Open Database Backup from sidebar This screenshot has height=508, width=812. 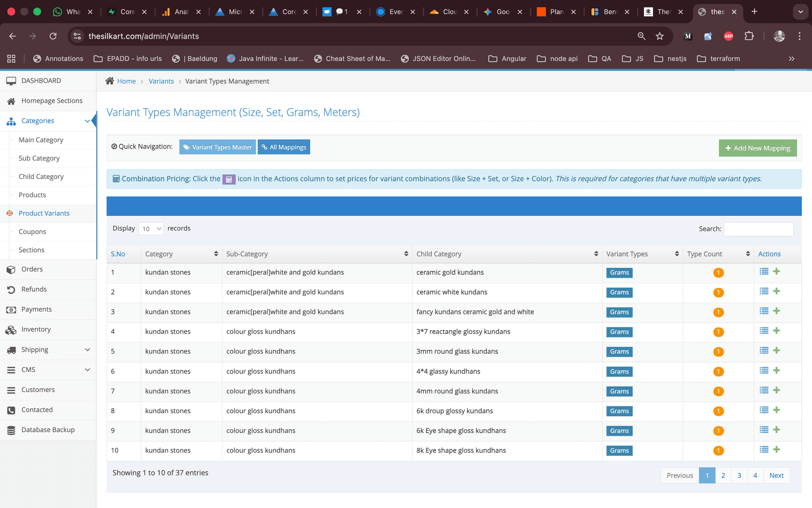click(x=48, y=430)
